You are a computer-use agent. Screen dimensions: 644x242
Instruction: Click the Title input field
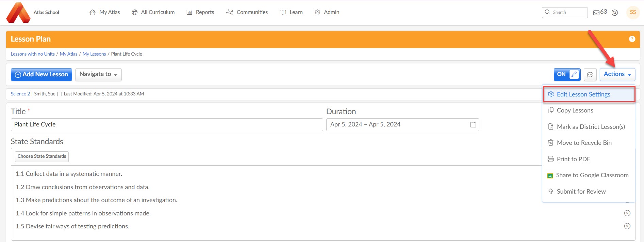coord(167,125)
